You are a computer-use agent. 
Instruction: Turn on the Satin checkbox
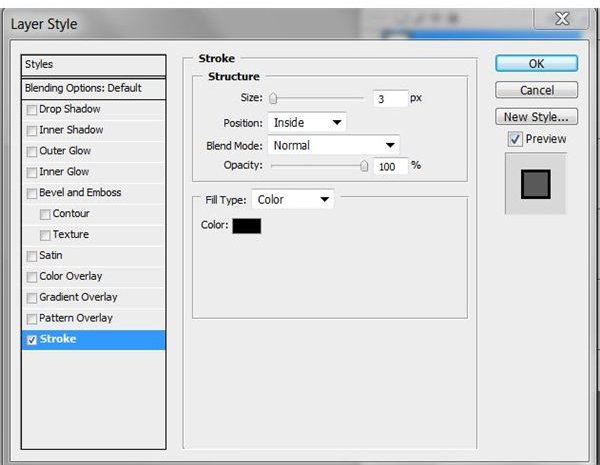pos(32,256)
